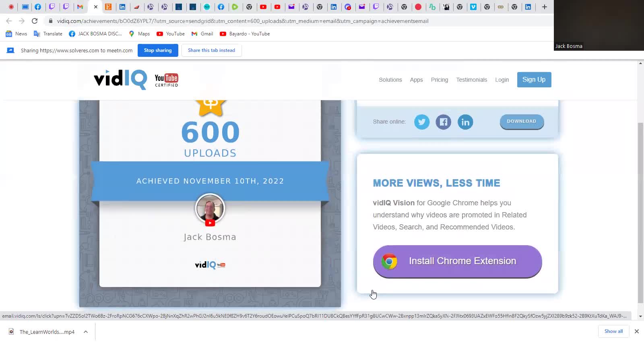644x343 pixels.
Task: Close the active vidIQ tab
Action: click(x=96, y=7)
